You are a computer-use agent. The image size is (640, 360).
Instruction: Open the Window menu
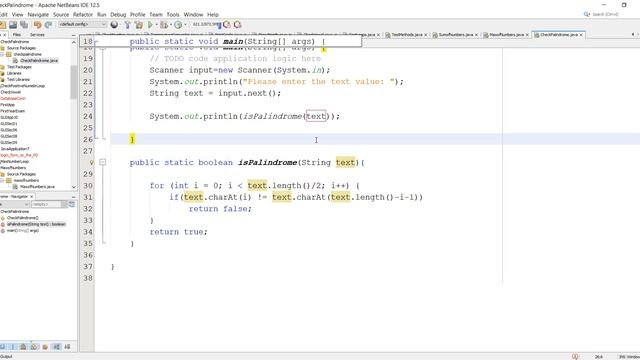pyautogui.click(x=193, y=14)
